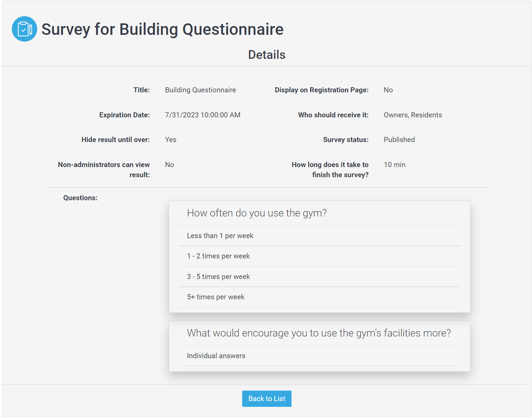Click the 'Survey for Building Questionnaire' page title

pos(162,29)
